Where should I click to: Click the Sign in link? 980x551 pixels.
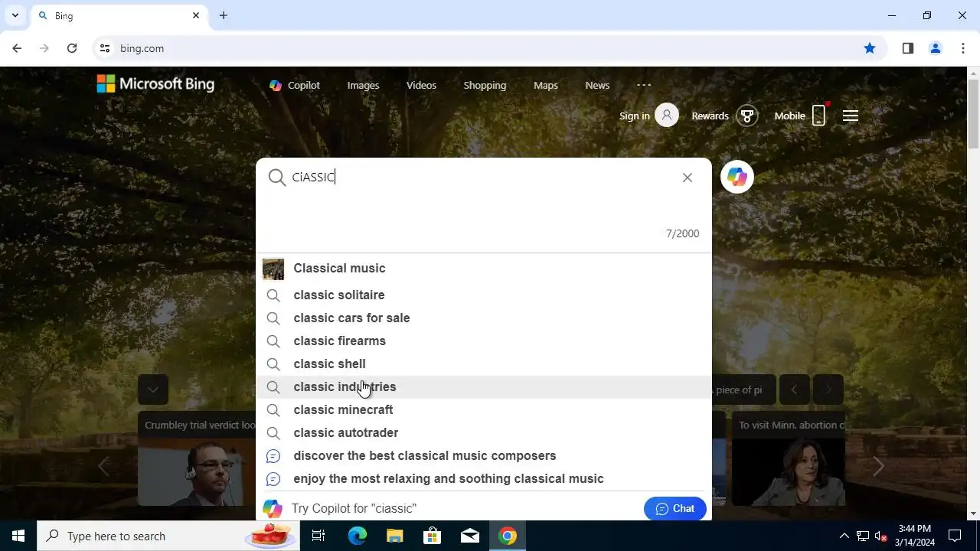click(634, 116)
